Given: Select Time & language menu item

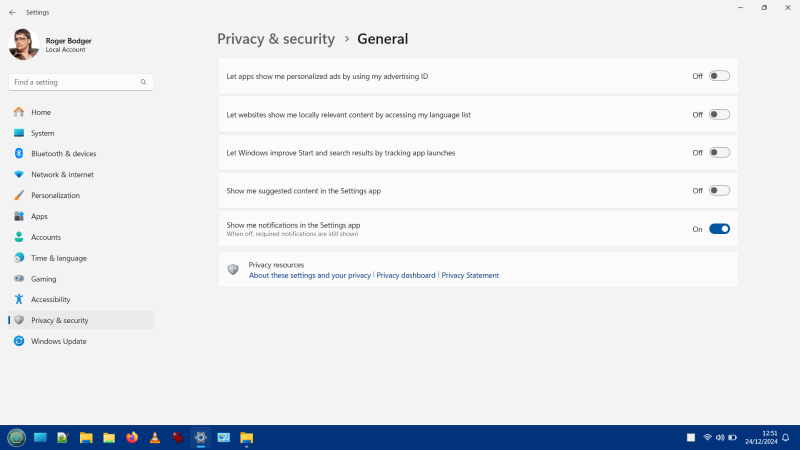Looking at the screenshot, I should coord(58,258).
